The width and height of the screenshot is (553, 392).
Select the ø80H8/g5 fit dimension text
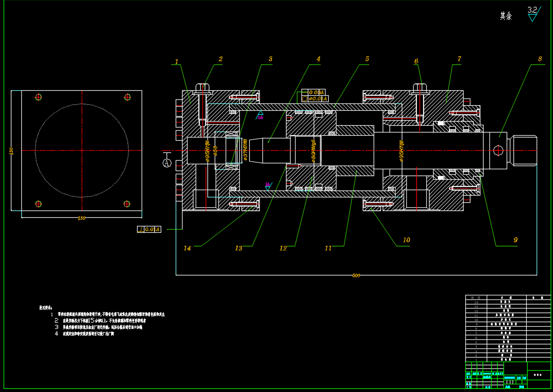[x=313, y=151]
